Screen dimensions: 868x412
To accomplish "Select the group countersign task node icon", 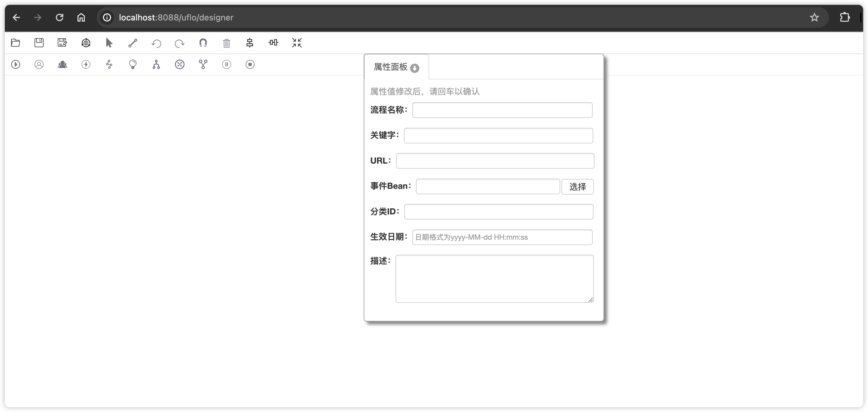I will click(62, 64).
